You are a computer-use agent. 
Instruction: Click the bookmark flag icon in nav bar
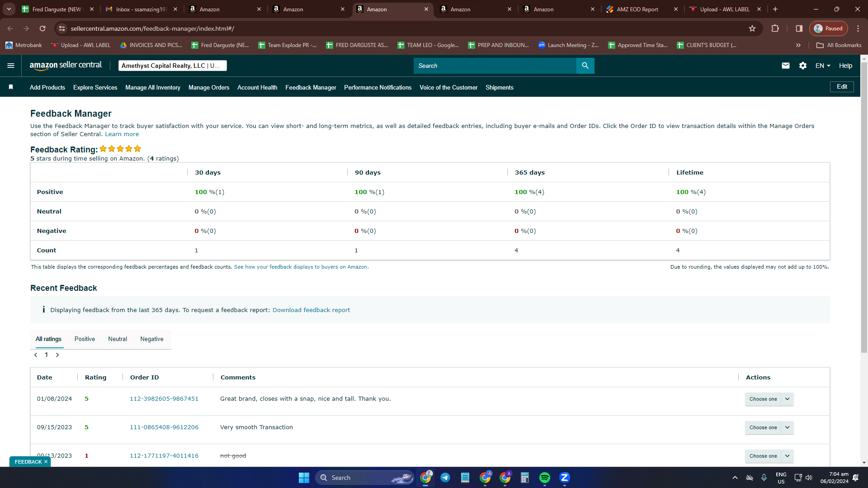(11, 87)
